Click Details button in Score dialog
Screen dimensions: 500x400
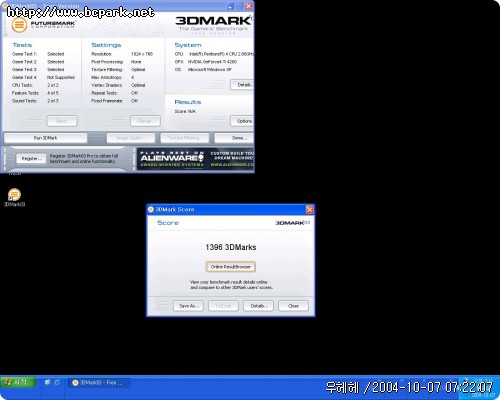(x=258, y=306)
